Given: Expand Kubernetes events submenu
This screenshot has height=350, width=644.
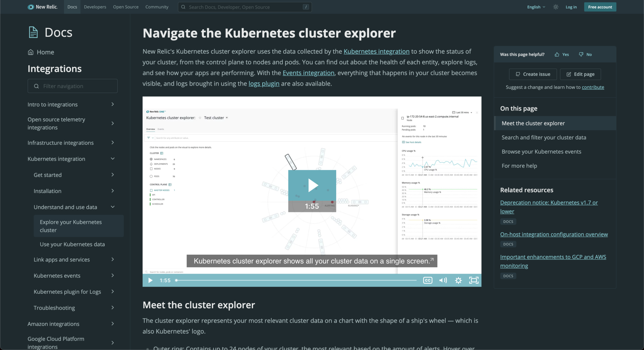Looking at the screenshot, I should pyautogui.click(x=113, y=276).
